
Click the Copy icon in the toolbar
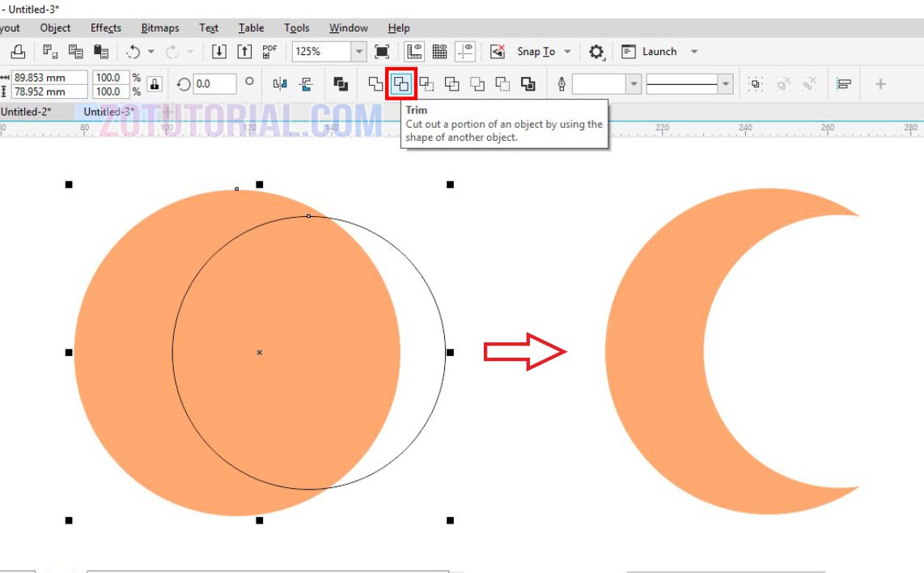pos(75,52)
